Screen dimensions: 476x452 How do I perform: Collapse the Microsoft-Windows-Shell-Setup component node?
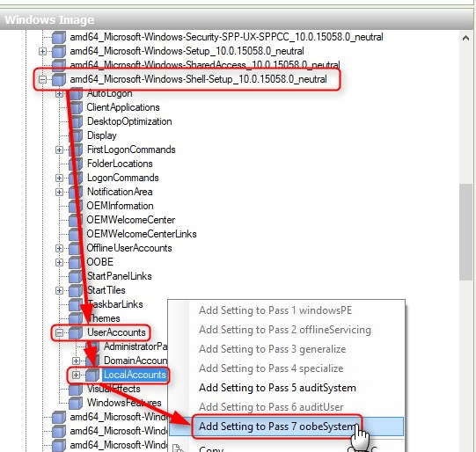tap(42, 80)
